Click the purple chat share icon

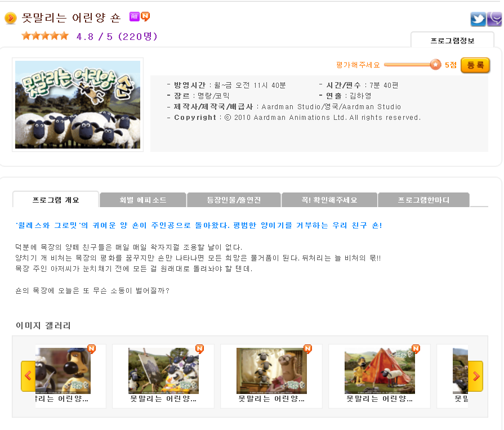point(495,19)
